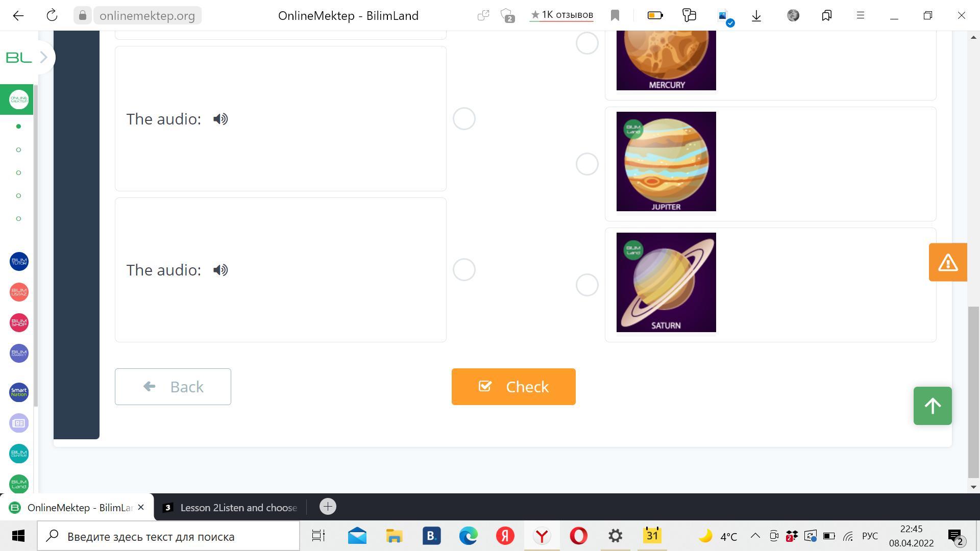Open the browser hamburger menu
Screen dimensions: 980x551
861,16
